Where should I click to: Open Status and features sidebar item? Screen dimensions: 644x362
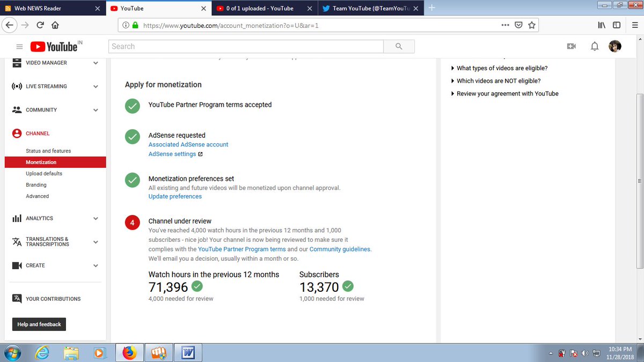click(48, 151)
